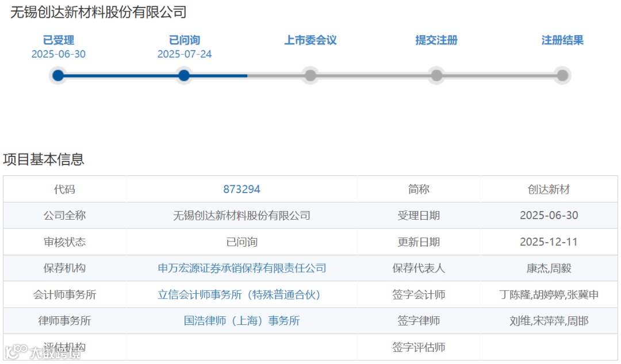This screenshot has height=364, width=621.
Task: Click the 已受理 stage label
Action: pos(58,40)
